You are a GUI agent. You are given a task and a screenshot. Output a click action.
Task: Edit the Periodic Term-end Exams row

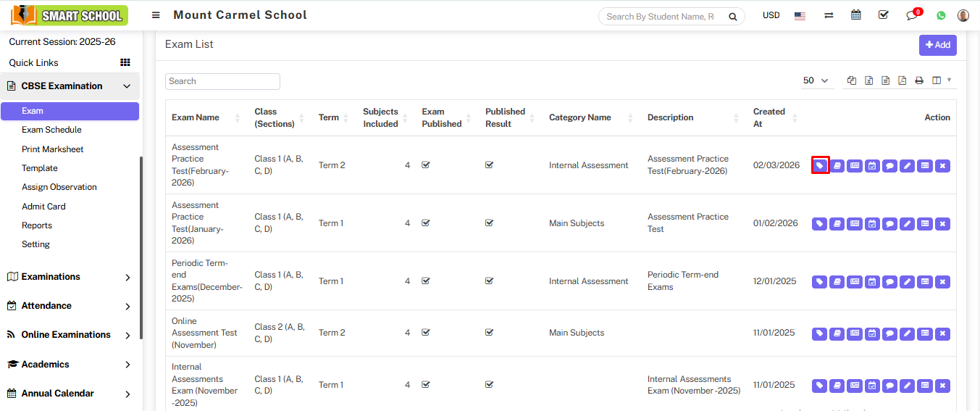907,282
